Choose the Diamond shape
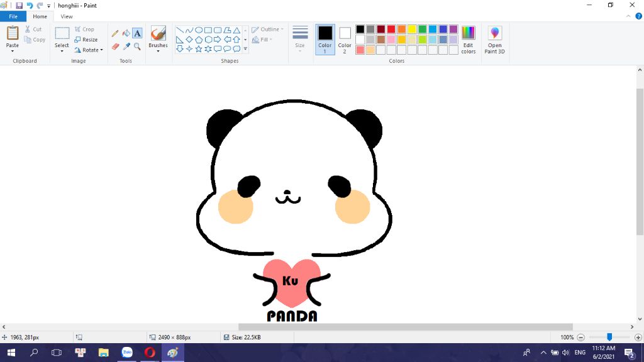Screen dimensions: 644x362 click(x=189, y=40)
